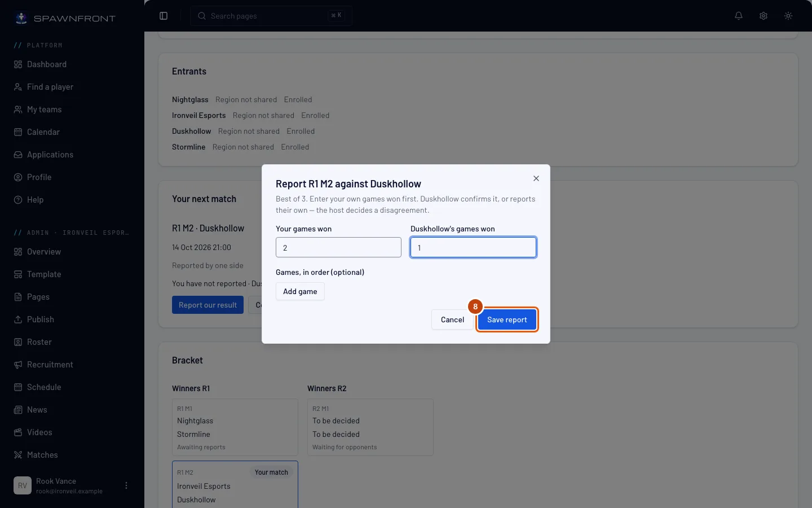This screenshot has width=812, height=508.
Task: Click the Schedule calendar icon
Action: pyautogui.click(x=18, y=387)
